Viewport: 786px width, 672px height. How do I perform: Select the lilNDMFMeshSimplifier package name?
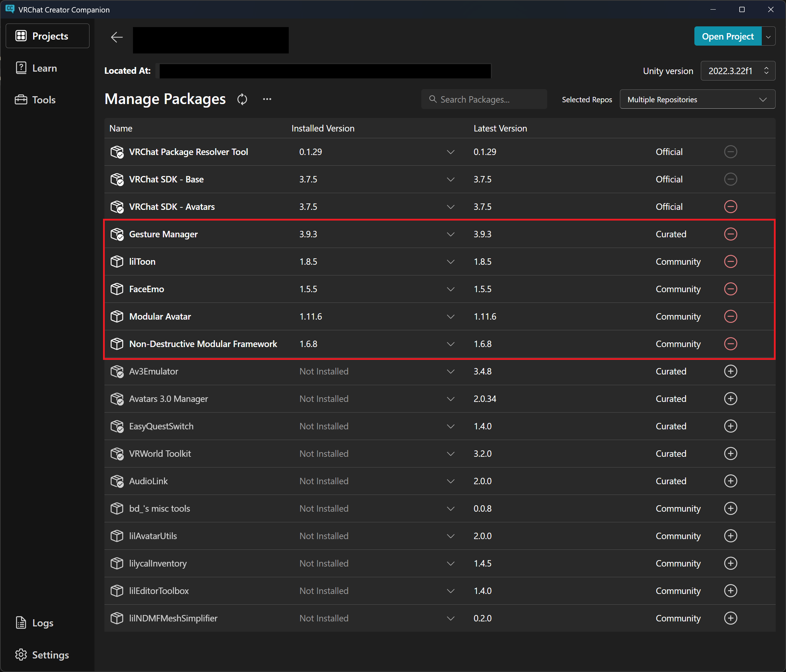coord(173,618)
